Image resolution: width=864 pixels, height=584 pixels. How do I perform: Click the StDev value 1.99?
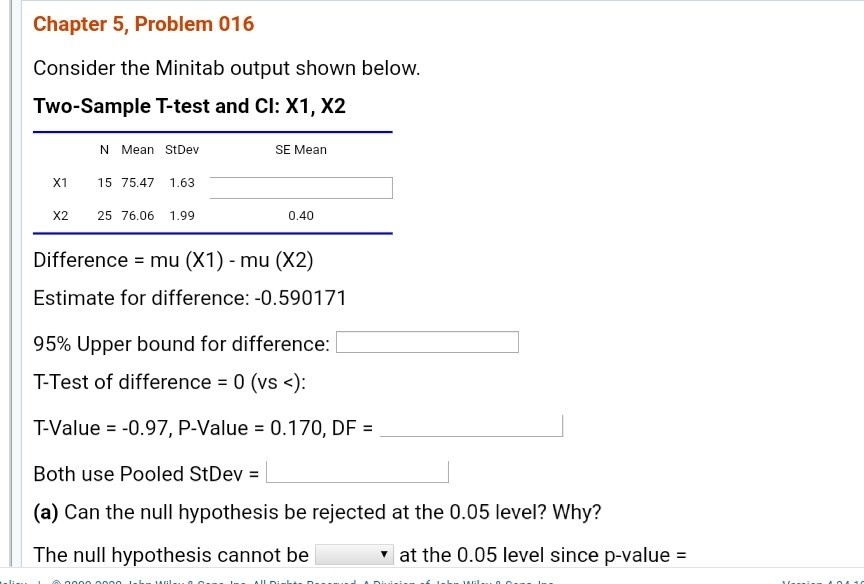click(181, 215)
